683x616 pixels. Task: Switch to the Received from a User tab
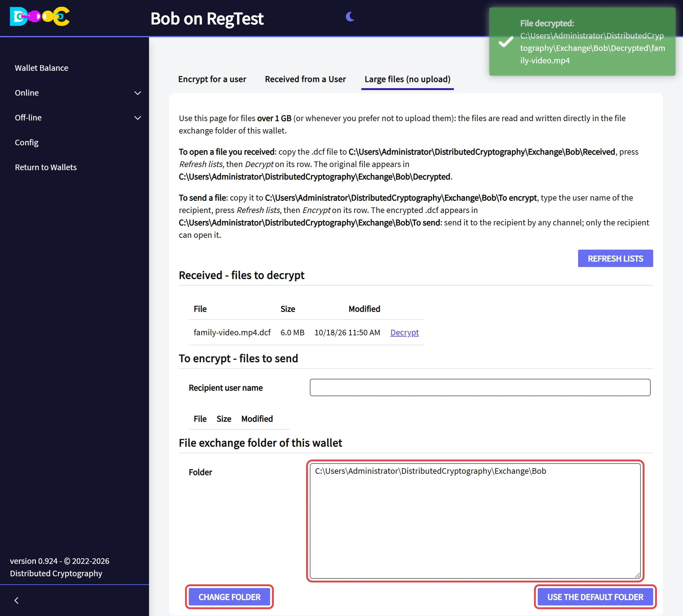pyautogui.click(x=305, y=79)
